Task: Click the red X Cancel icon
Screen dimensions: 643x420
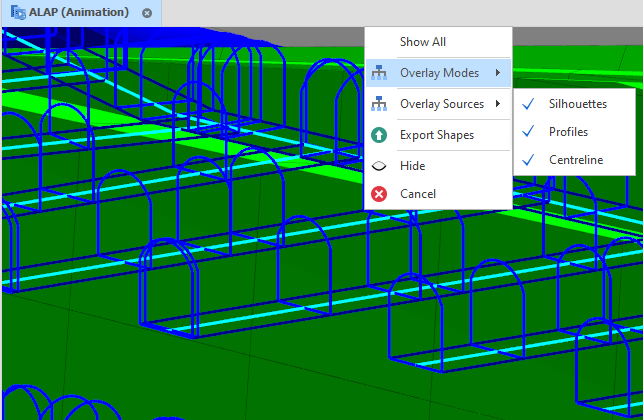Action: point(379,194)
